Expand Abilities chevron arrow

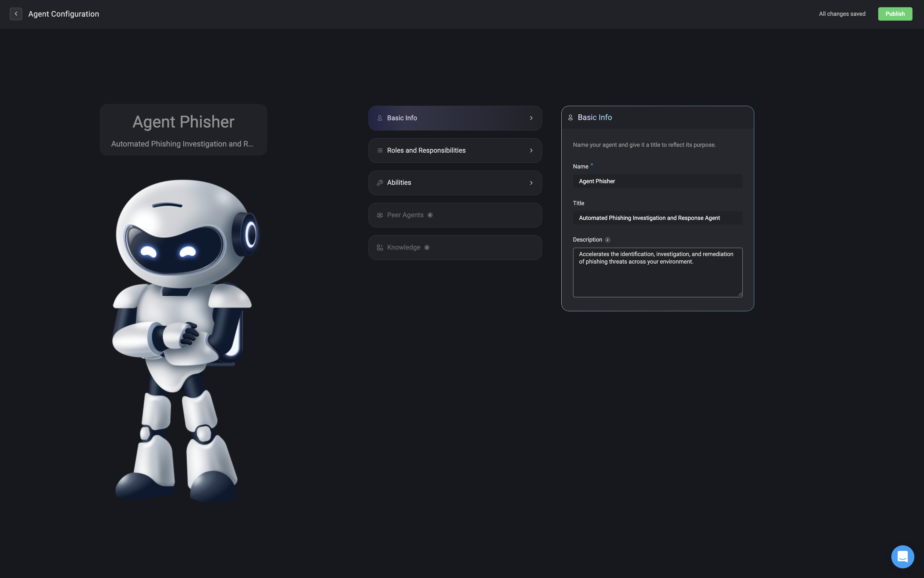pos(531,183)
